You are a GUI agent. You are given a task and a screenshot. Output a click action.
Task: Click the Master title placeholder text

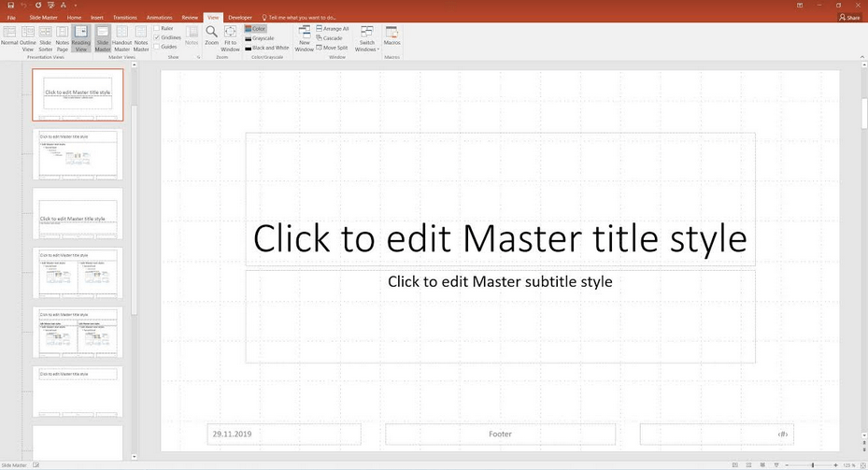(x=500, y=238)
